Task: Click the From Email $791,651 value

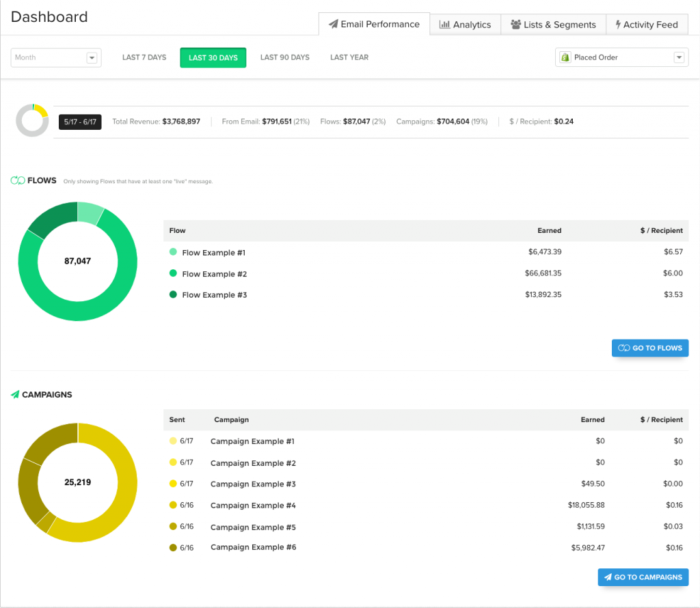Action: pos(277,122)
